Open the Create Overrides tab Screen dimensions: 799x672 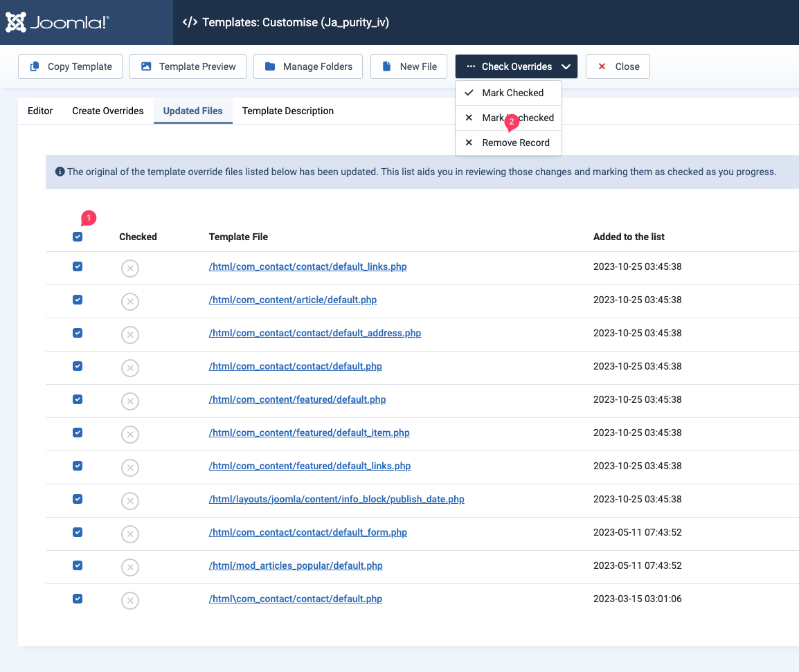[x=108, y=111]
